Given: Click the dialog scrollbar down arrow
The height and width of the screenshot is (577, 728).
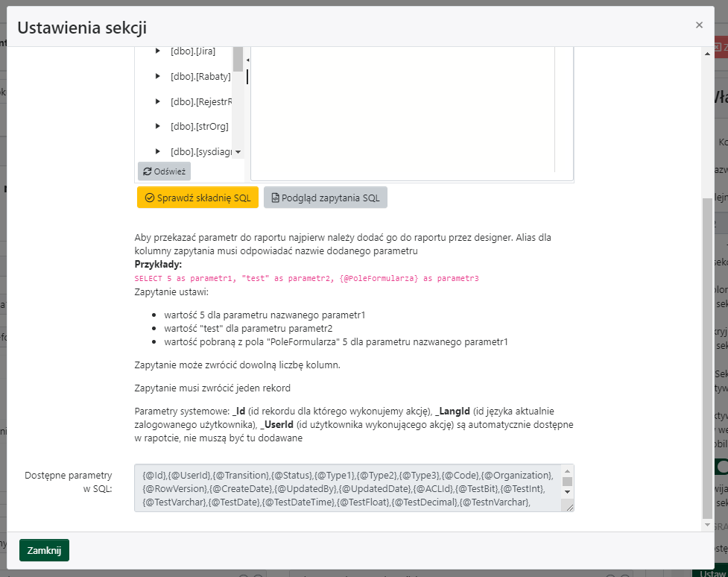Looking at the screenshot, I should point(707,525).
